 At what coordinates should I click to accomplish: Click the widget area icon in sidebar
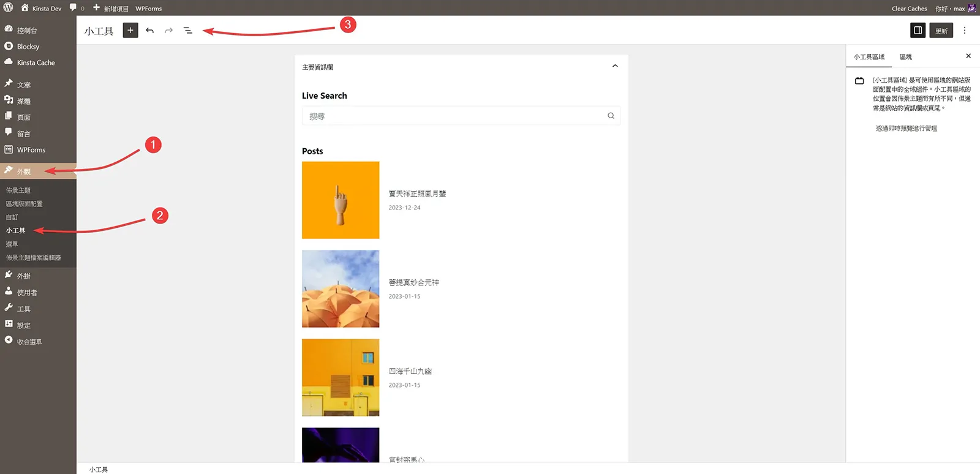click(x=859, y=81)
